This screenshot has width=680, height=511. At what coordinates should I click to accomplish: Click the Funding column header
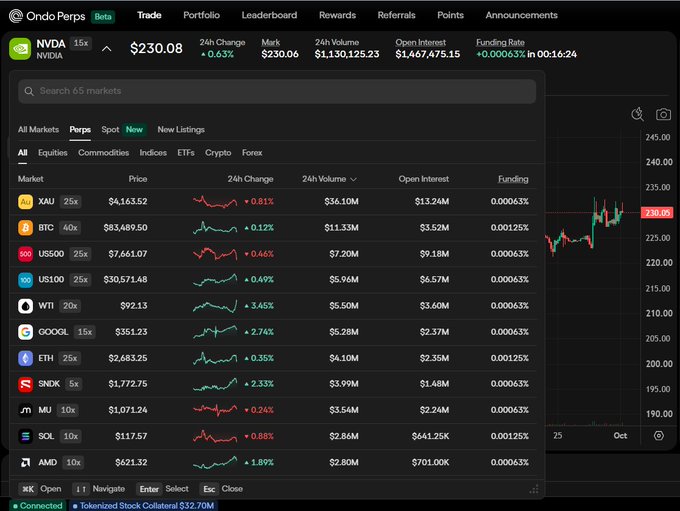click(x=513, y=179)
